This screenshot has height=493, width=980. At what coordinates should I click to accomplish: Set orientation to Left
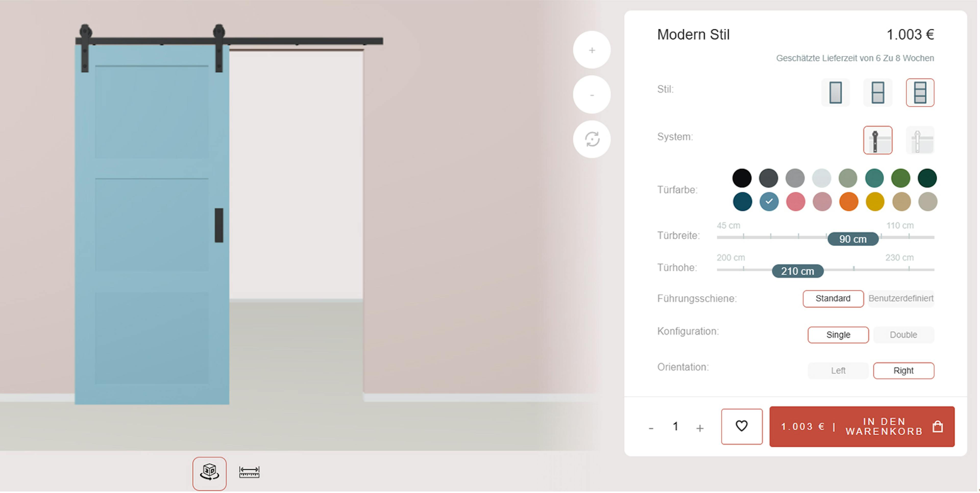(x=838, y=371)
